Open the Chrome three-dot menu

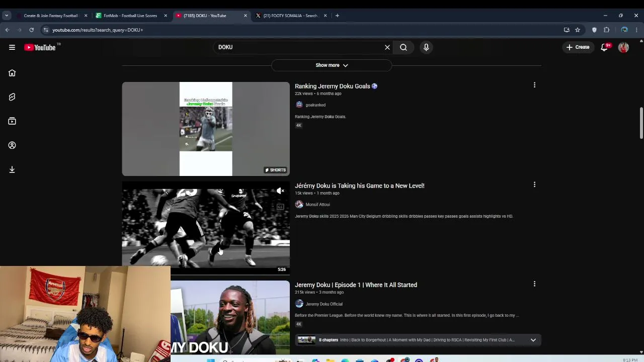click(x=636, y=30)
